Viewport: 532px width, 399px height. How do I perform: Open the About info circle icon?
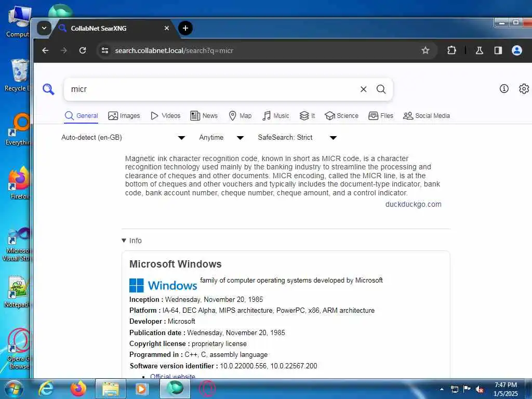pyautogui.click(x=504, y=88)
